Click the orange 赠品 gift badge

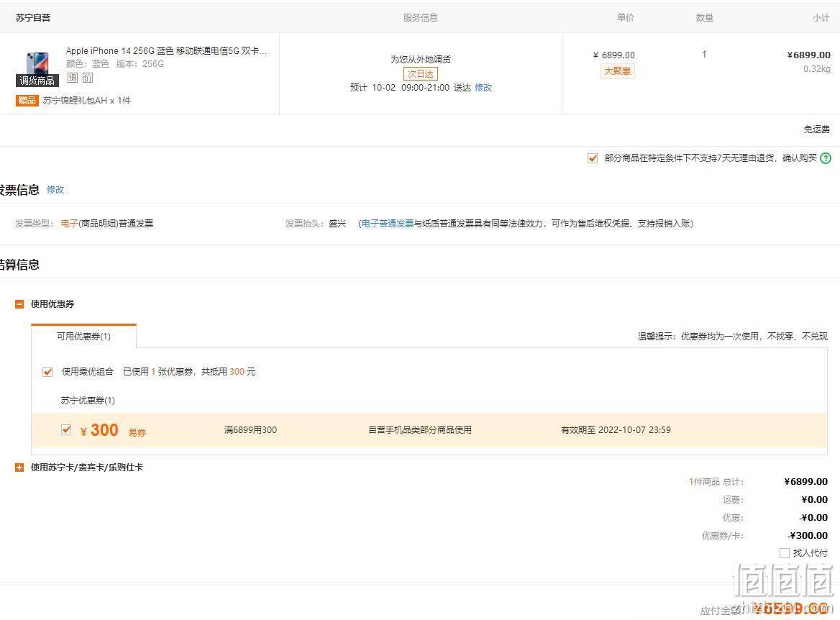point(27,100)
